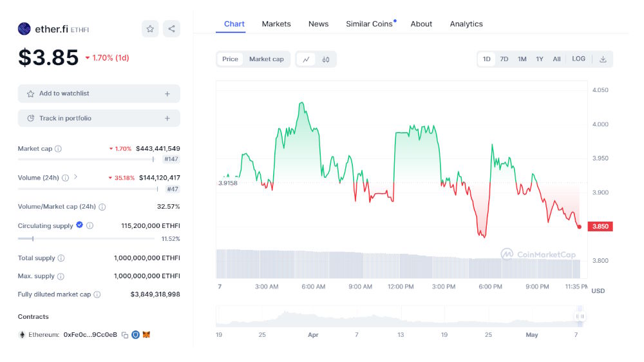Click the Ethereum diamond logo icon

click(x=22, y=334)
